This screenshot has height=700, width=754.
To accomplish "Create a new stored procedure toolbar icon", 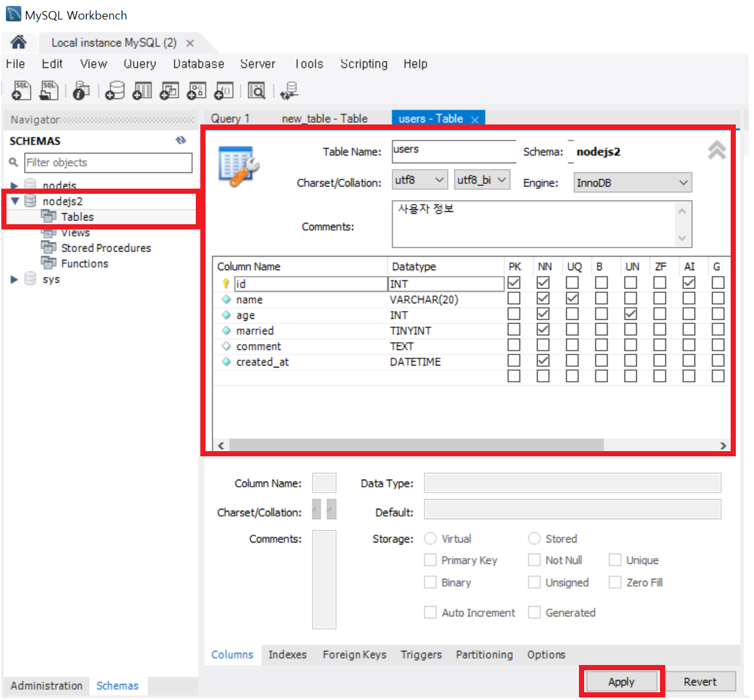I will pos(196,90).
